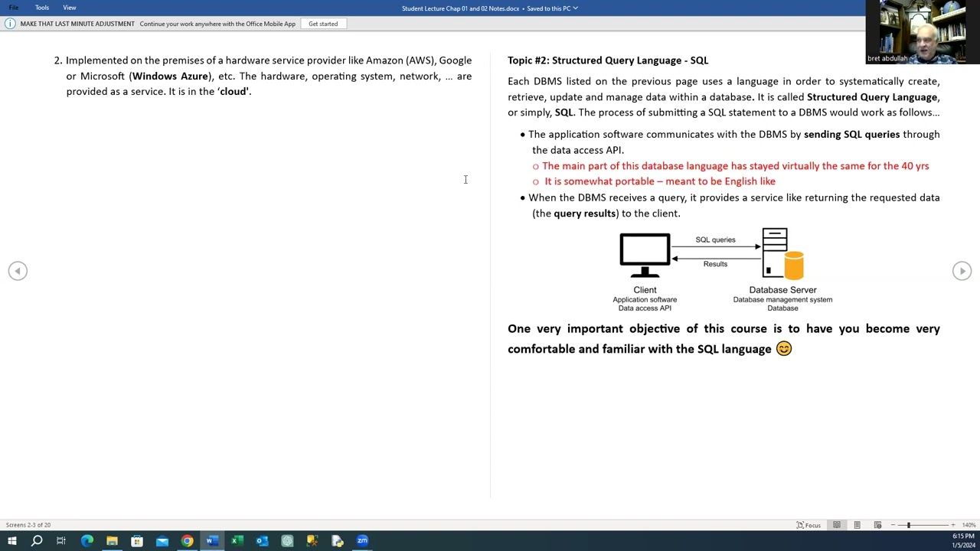Select Print Layout view icon
This screenshot has height=551, width=980.
(857, 525)
